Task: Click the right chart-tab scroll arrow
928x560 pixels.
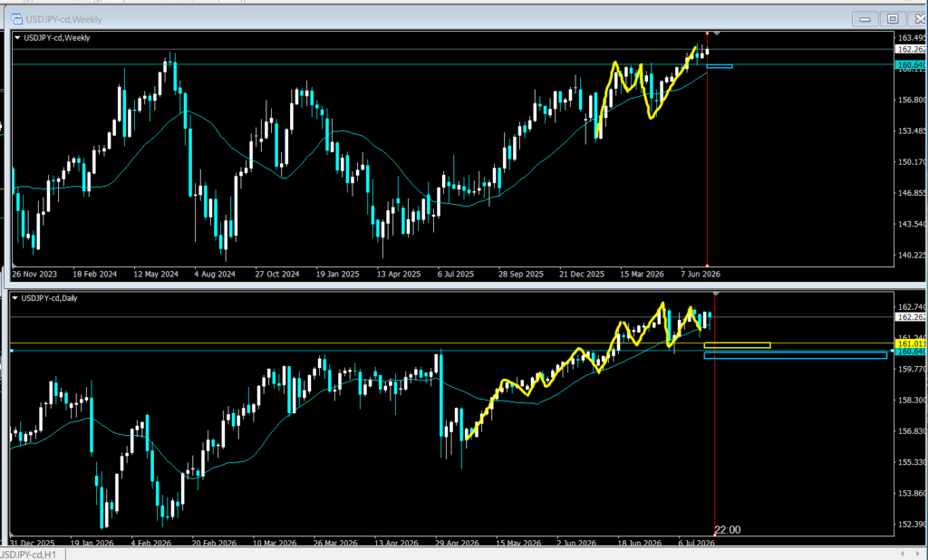Action: pyautogui.click(x=918, y=554)
